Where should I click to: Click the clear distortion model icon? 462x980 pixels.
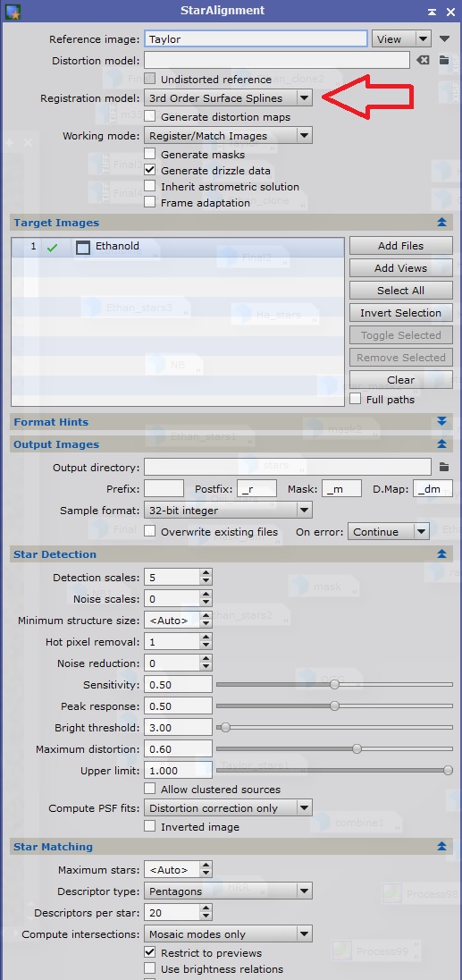[x=423, y=60]
